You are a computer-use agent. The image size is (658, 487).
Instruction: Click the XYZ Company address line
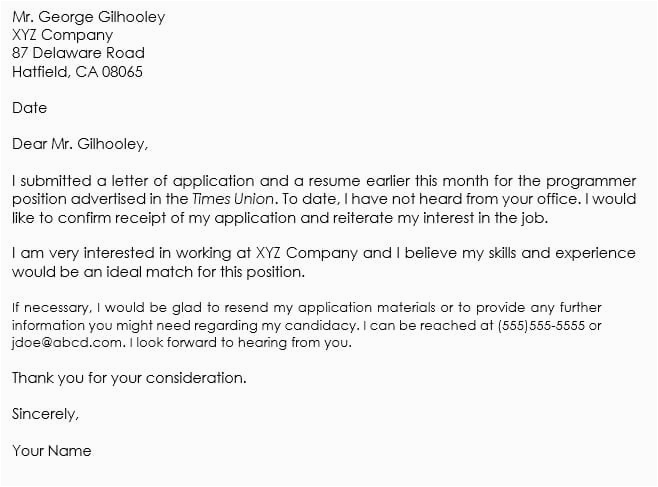pyautogui.click(x=62, y=35)
